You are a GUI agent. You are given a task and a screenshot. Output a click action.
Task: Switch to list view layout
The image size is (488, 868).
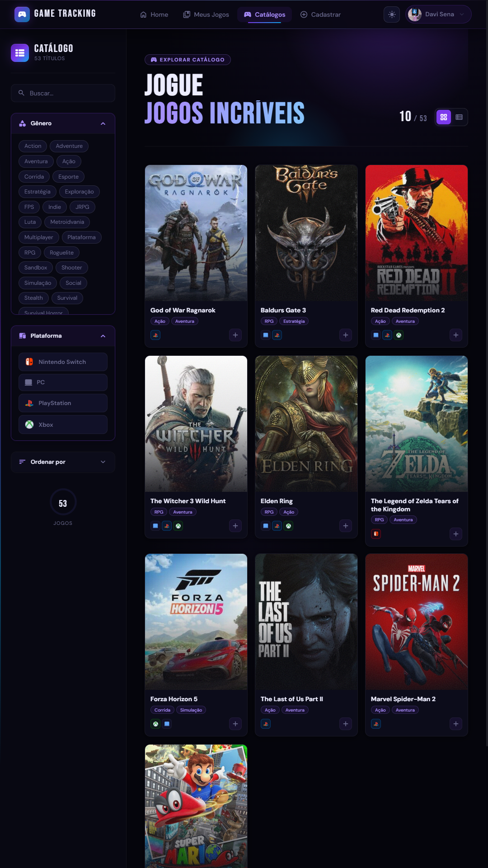[x=459, y=117]
